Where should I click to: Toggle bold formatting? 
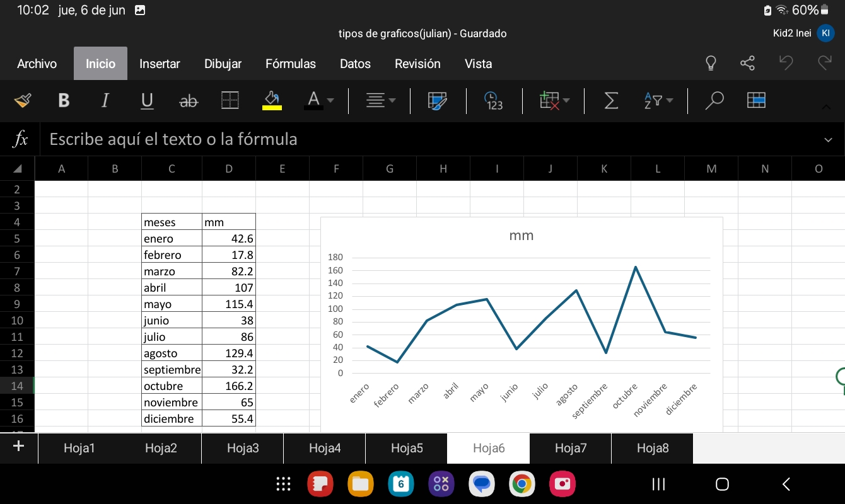coord(64,101)
